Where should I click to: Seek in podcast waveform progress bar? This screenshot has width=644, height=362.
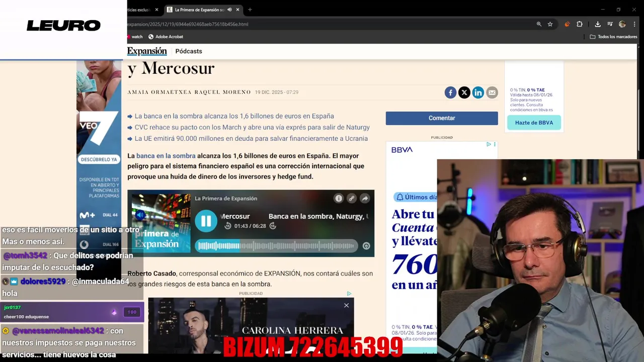[276, 246]
